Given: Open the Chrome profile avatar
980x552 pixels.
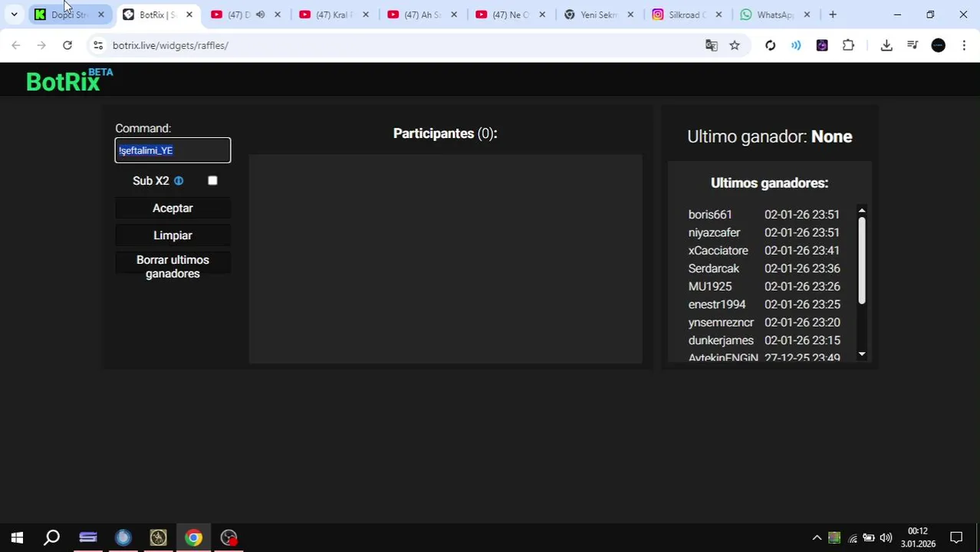Looking at the screenshot, I should point(939,45).
